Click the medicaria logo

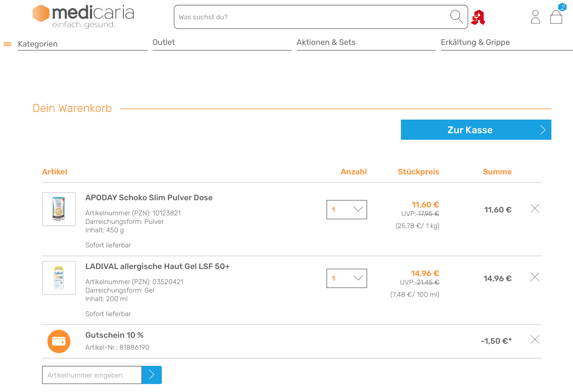83,17
